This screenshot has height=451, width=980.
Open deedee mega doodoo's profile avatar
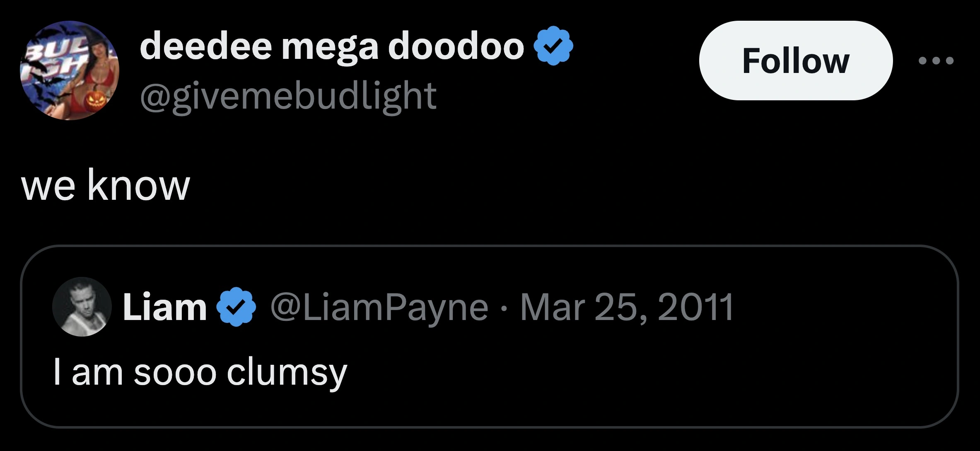[x=70, y=70]
